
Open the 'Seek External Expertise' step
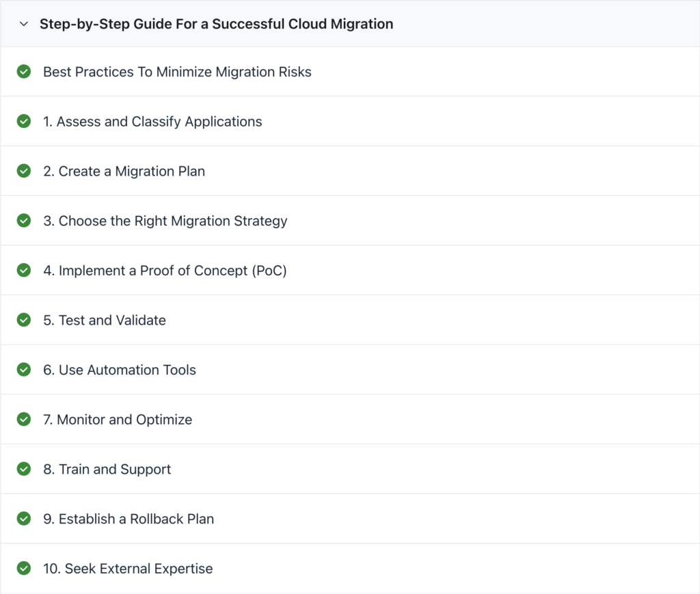128,568
